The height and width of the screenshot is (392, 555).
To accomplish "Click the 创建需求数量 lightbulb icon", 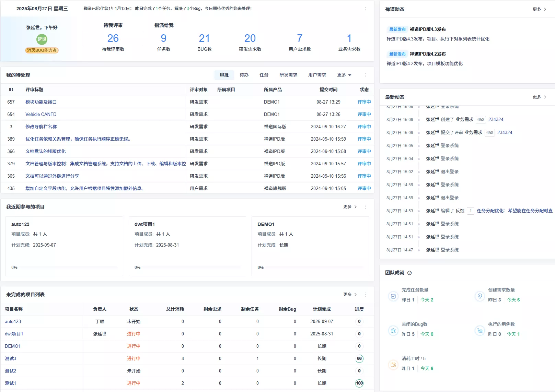I will pyautogui.click(x=479, y=296).
